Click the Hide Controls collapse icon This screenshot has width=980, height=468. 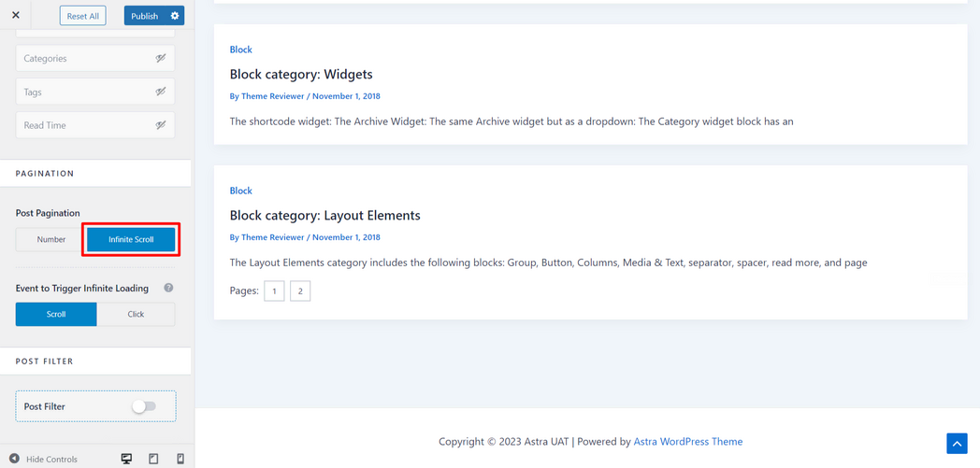(14, 459)
